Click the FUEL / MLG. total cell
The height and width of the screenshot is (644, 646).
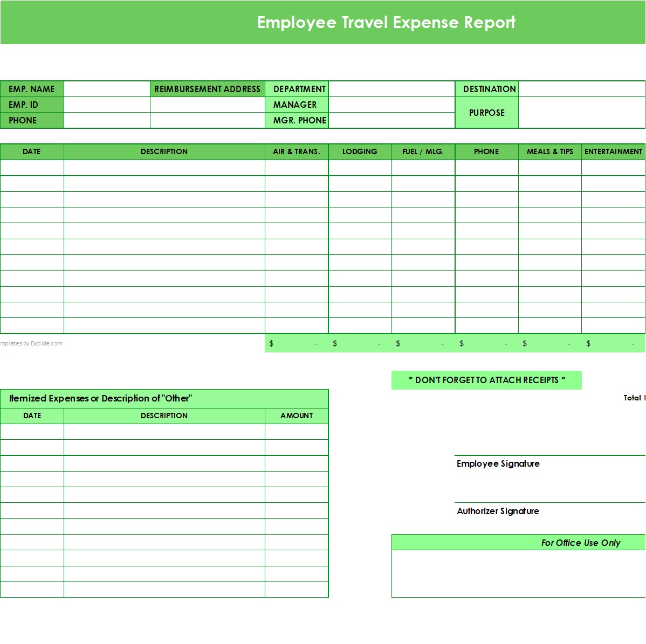click(x=423, y=343)
